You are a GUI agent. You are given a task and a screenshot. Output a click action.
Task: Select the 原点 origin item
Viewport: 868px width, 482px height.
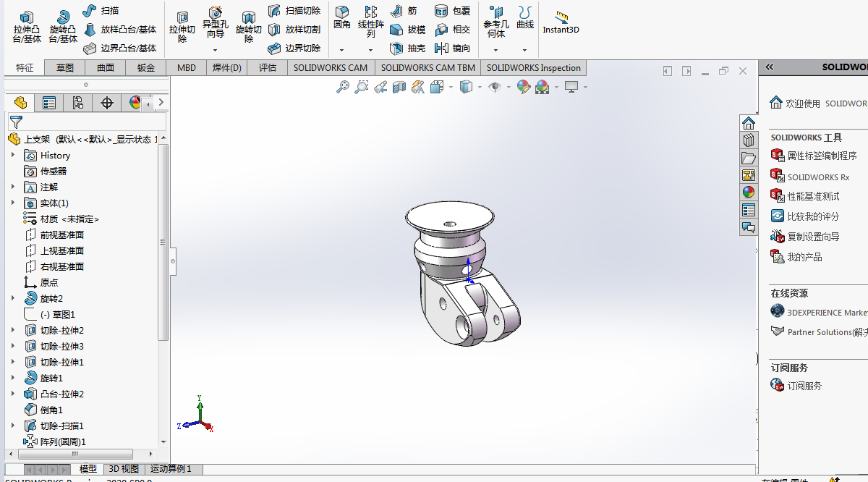[x=41, y=282]
